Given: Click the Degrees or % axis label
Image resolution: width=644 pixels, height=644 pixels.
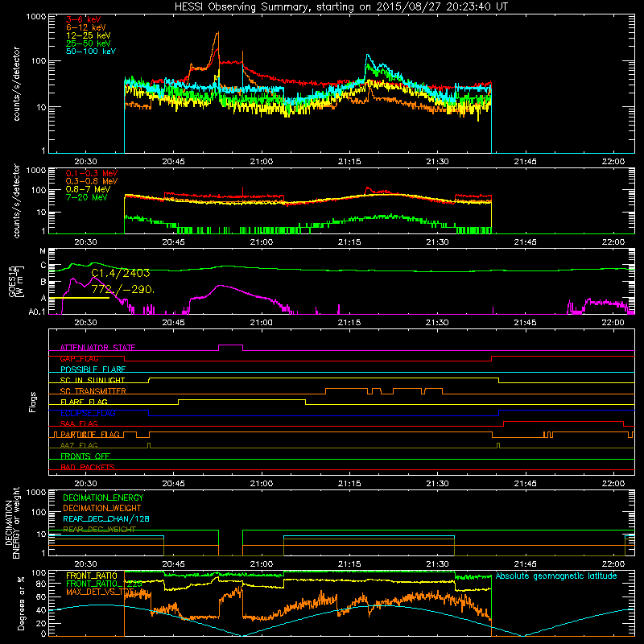Looking at the screenshot, I should pyautogui.click(x=21, y=603).
